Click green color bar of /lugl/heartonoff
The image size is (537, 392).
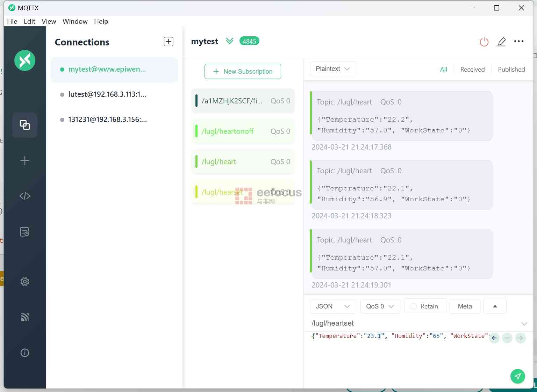coord(196,131)
